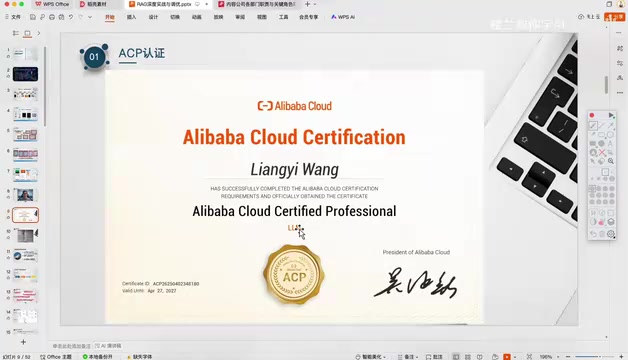Viewport: 628px width, 360px height.
Task: Click the vertical scrollbar on the right
Action: point(606,84)
